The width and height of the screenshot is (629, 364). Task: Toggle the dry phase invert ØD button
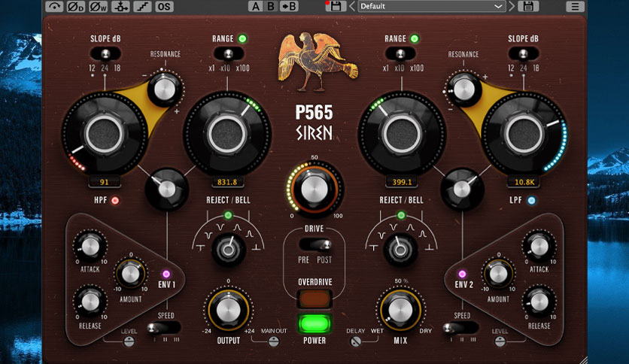click(x=76, y=7)
